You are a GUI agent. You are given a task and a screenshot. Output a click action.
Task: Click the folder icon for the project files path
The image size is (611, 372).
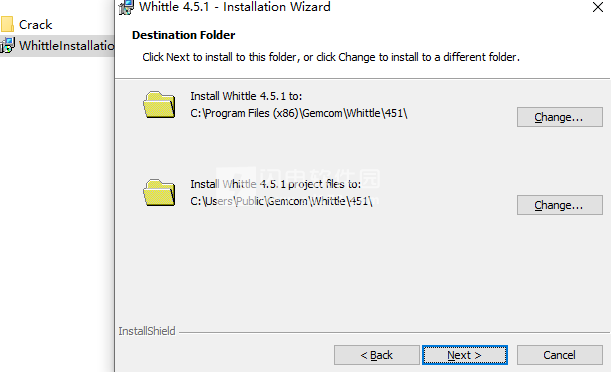159,192
